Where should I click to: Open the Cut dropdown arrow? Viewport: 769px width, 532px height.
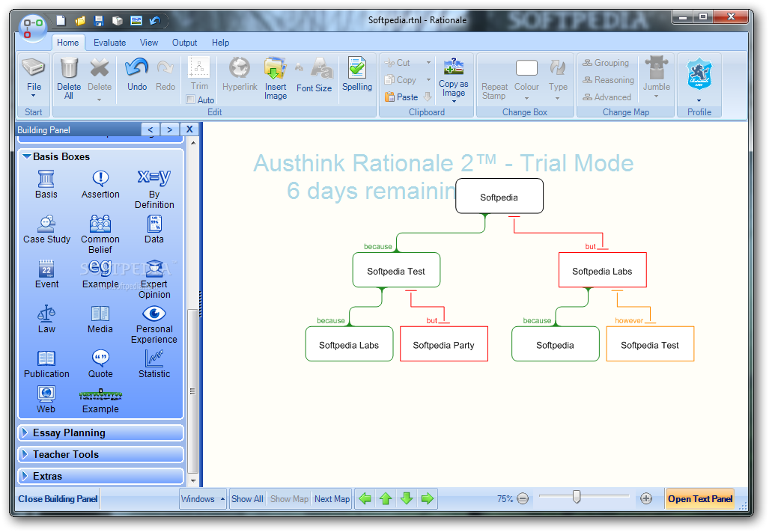pos(428,63)
